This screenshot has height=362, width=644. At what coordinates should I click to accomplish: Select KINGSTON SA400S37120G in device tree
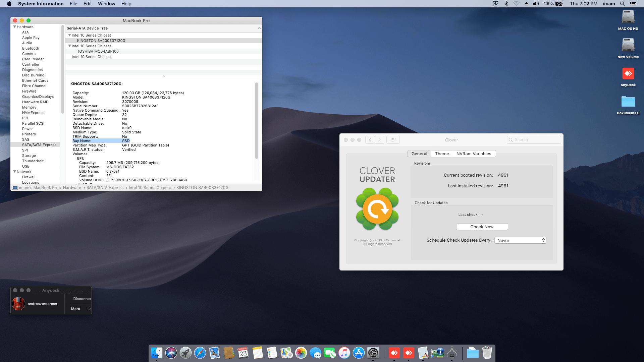164,41
